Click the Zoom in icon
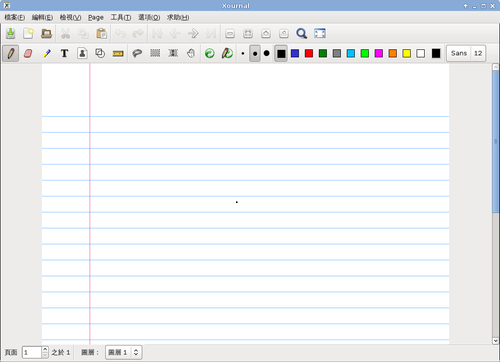Screen dimensions: 500x362 (266, 33)
